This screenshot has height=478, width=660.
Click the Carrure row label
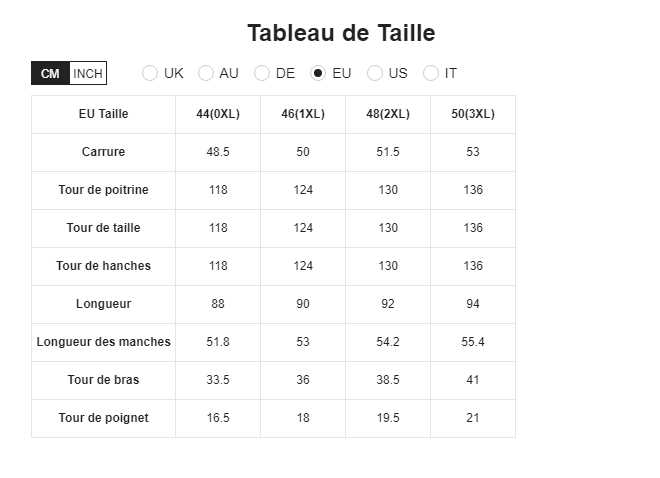pyautogui.click(x=104, y=152)
